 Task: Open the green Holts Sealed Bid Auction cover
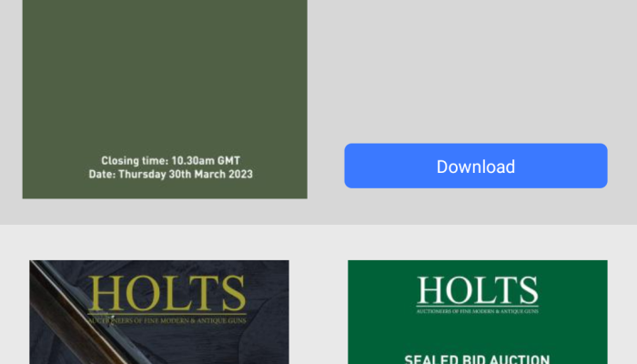478,312
